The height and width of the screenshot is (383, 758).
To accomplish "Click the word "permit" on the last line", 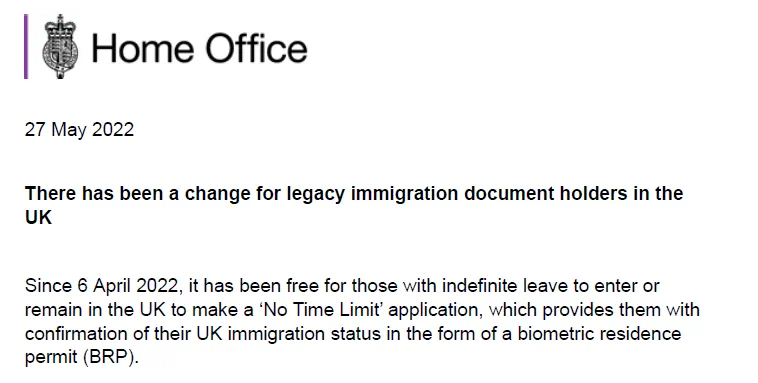I will [x=51, y=358].
